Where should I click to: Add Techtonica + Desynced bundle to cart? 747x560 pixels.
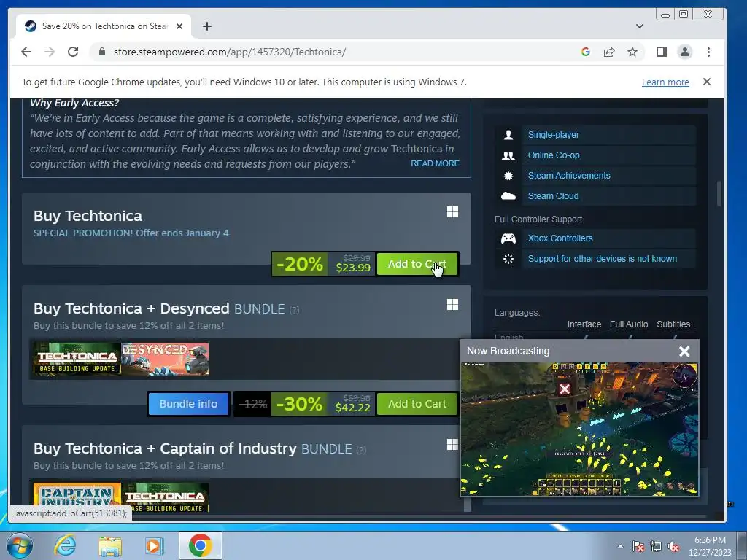coord(417,404)
